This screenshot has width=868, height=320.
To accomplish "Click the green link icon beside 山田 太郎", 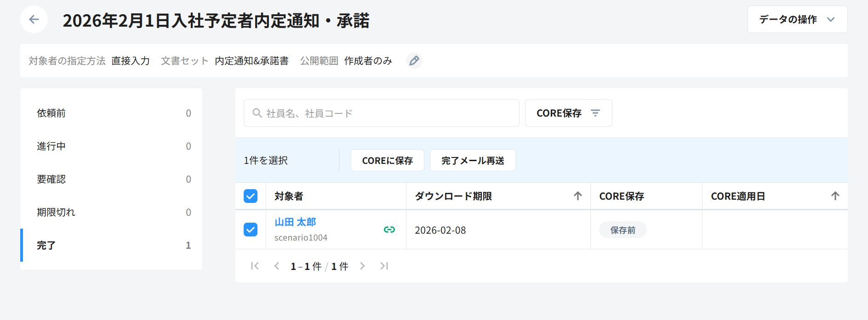I will [x=389, y=230].
